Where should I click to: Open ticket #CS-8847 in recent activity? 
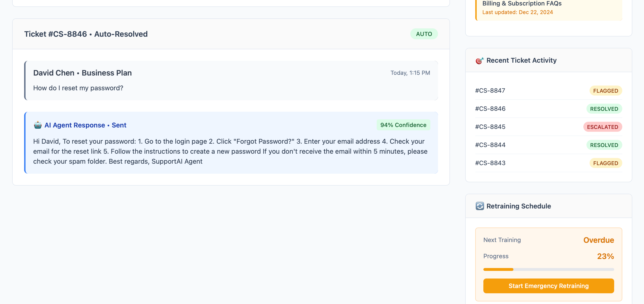click(490, 91)
